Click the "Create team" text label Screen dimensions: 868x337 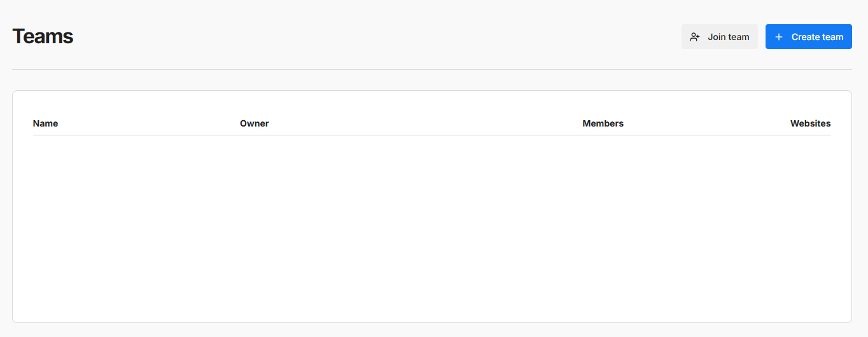coord(817,37)
